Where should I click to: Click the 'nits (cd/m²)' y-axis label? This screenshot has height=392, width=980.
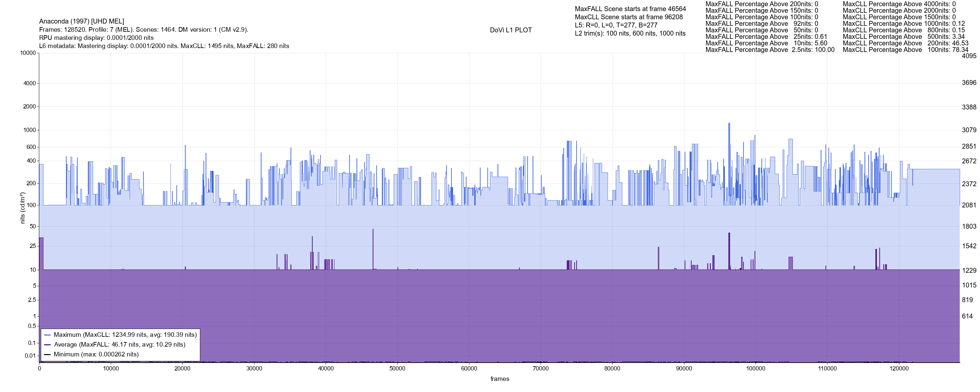23,208
